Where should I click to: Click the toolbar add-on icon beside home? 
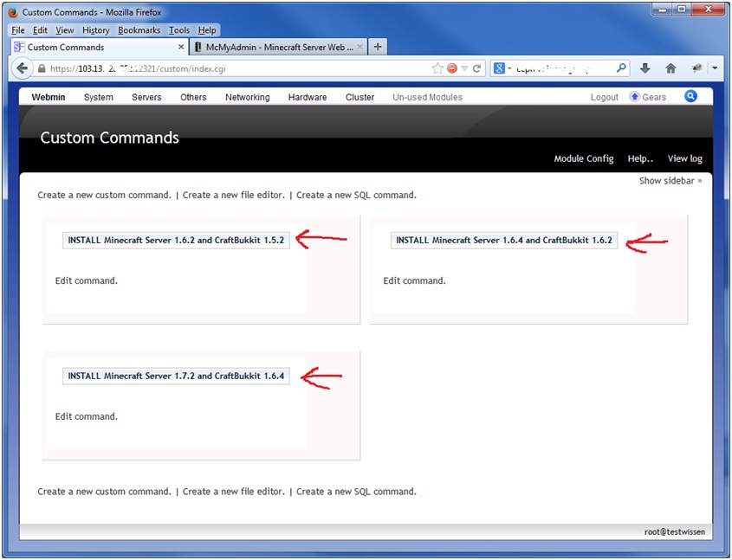697,68
